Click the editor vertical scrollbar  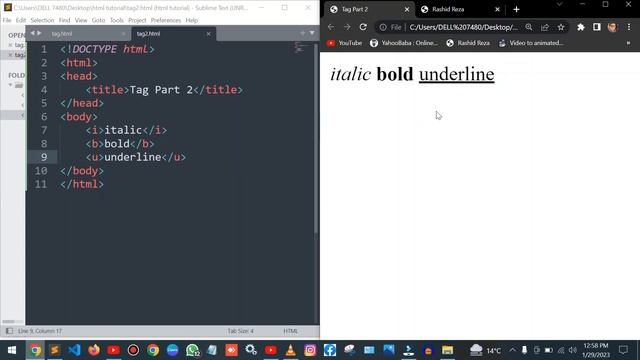(x=316, y=139)
